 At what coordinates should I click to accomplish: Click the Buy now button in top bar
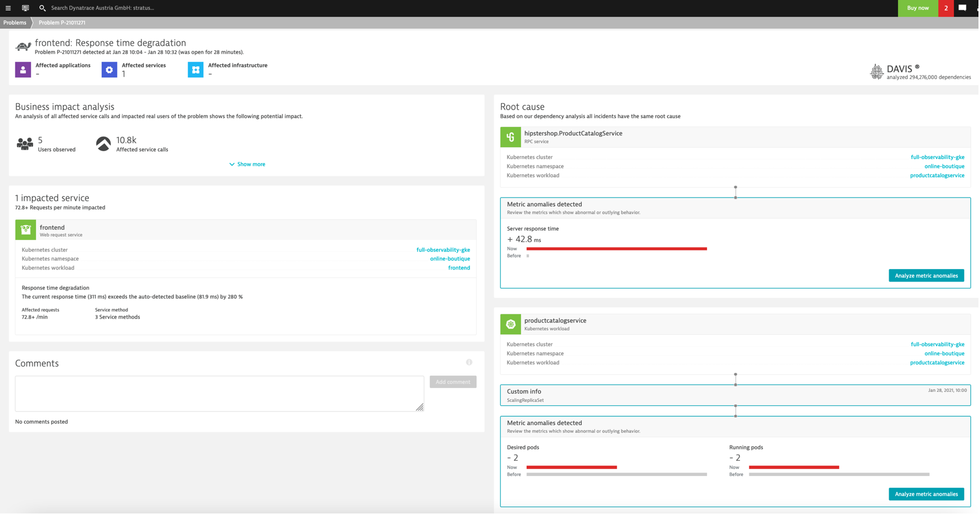(920, 7)
